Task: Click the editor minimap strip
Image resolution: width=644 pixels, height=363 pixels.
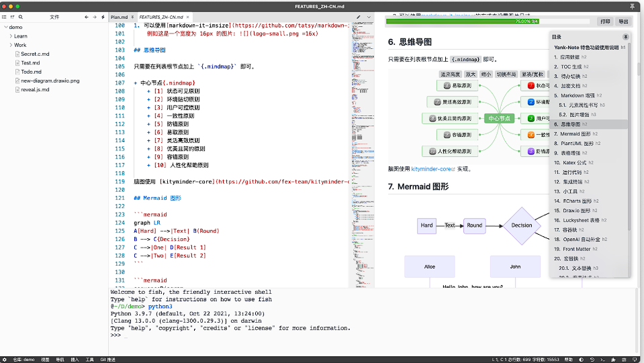Action: tap(363, 154)
